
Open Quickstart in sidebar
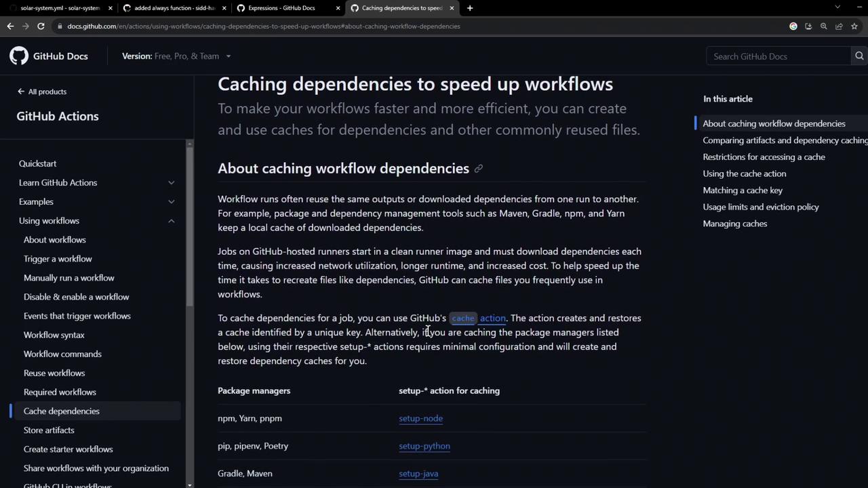pos(38,164)
